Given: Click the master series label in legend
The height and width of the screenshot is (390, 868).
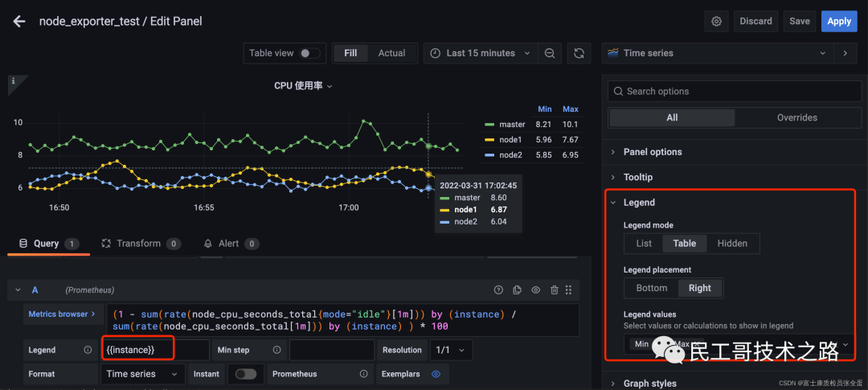Looking at the screenshot, I should pyautogui.click(x=512, y=125).
